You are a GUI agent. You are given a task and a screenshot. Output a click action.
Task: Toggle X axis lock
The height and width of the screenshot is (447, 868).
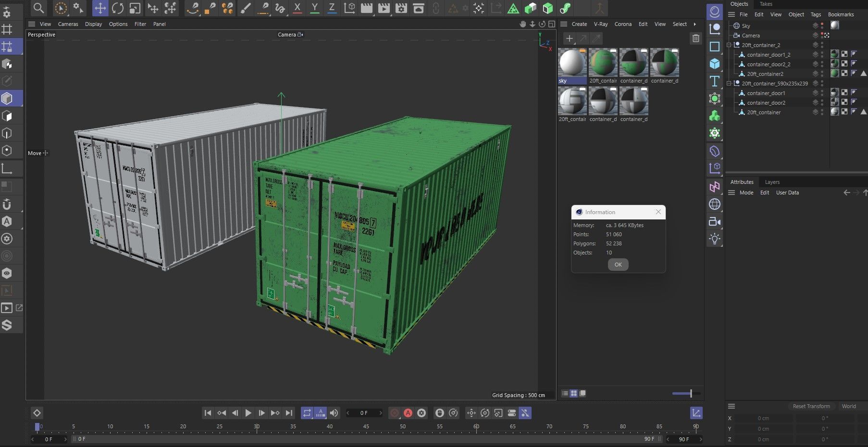point(297,8)
